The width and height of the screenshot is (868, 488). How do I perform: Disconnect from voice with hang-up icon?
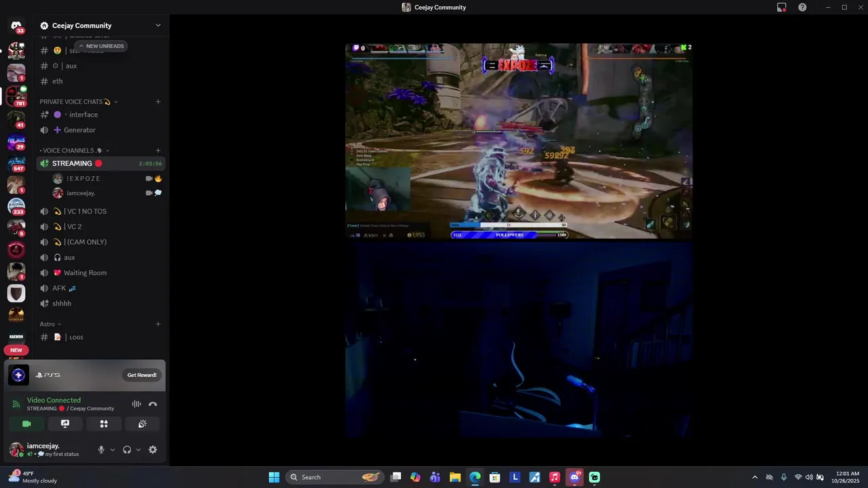tap(153, 404)
